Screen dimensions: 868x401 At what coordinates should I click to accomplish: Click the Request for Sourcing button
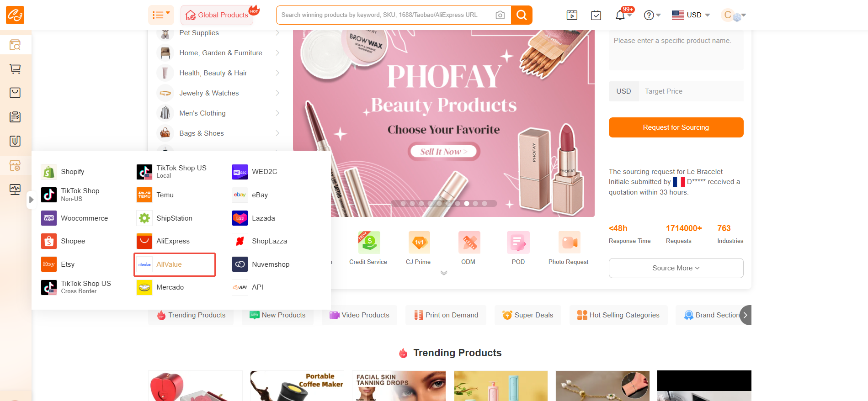click(x=676, y=127)
